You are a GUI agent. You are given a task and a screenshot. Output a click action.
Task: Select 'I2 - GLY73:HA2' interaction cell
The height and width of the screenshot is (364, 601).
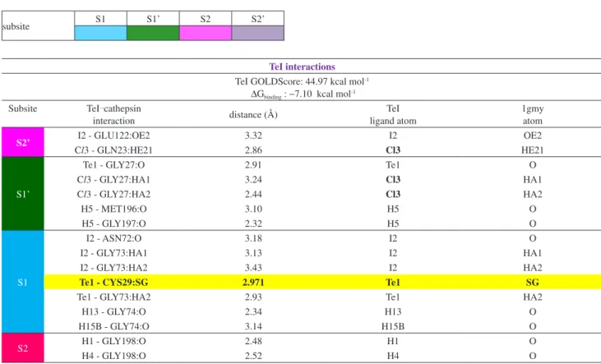coord(113,267)
